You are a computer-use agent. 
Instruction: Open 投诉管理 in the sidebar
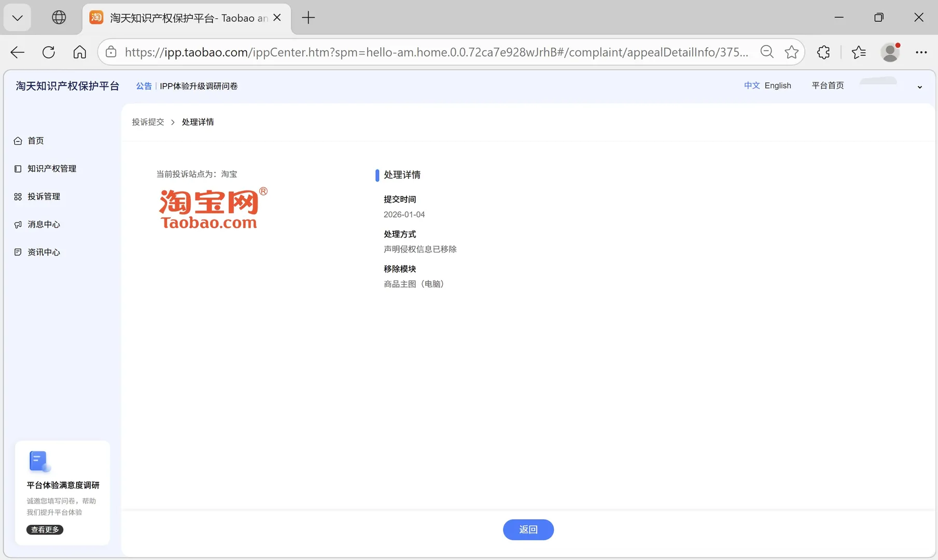(44, 197)
